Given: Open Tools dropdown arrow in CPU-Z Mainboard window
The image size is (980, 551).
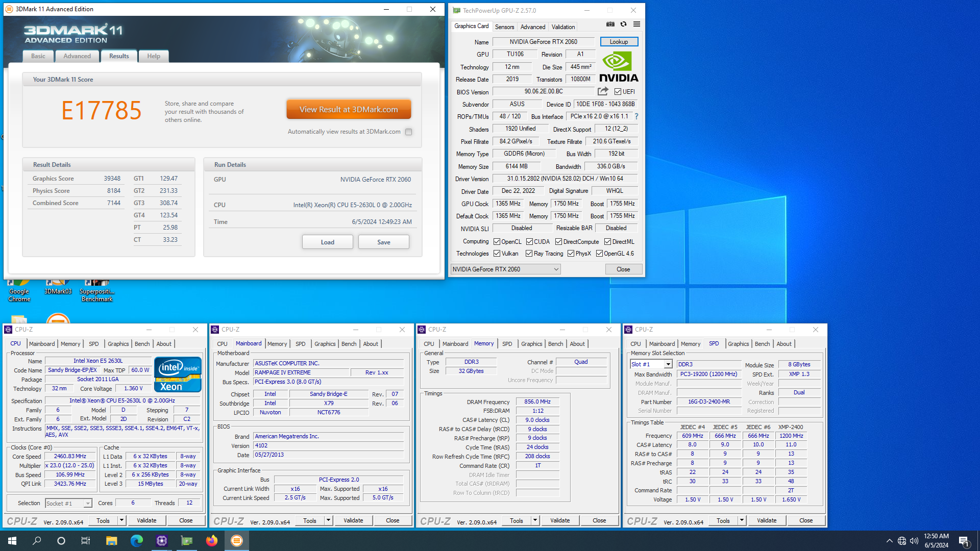Looking at the screenshot, I should [x=328, y=520].
